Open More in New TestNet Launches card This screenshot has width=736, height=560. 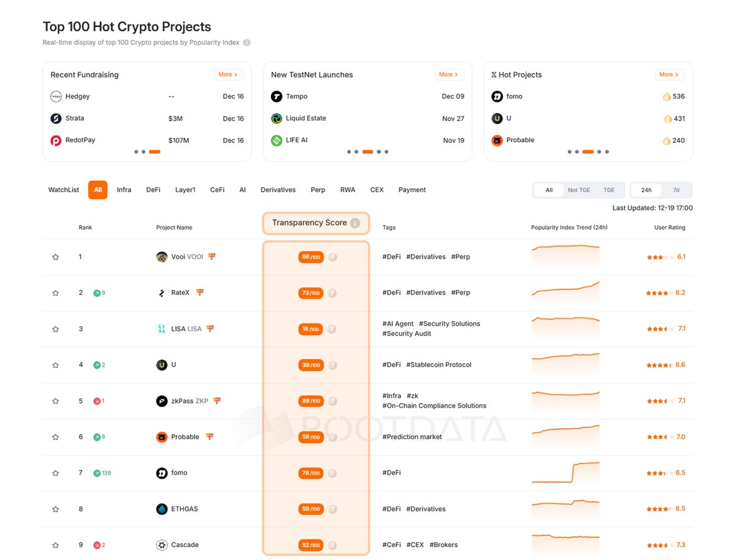(x=450, y=74)
